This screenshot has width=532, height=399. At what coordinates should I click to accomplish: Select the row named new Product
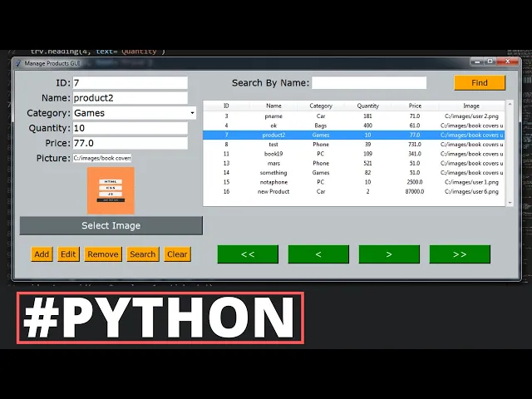tap(353, 191)
